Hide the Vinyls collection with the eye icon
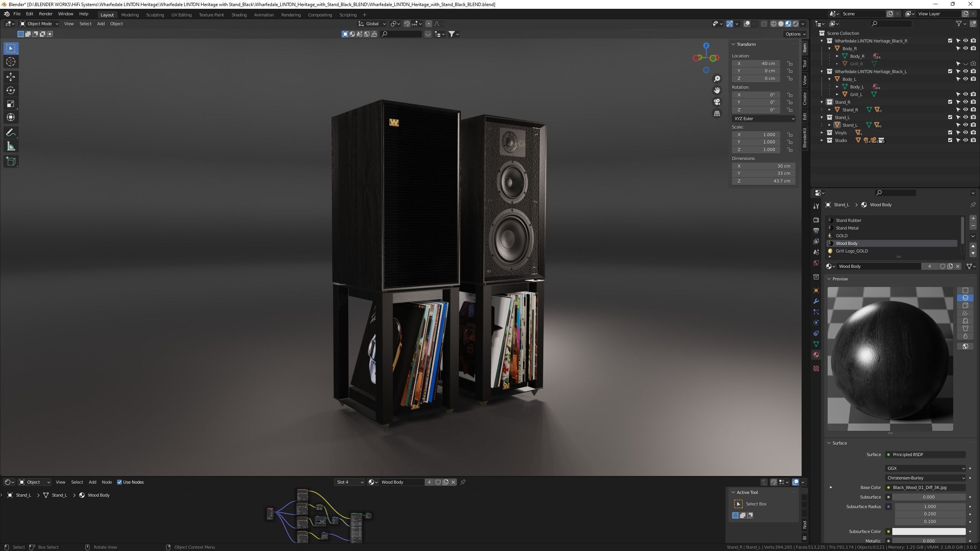Screen dimensions: 980x551 tap(965, 133)
